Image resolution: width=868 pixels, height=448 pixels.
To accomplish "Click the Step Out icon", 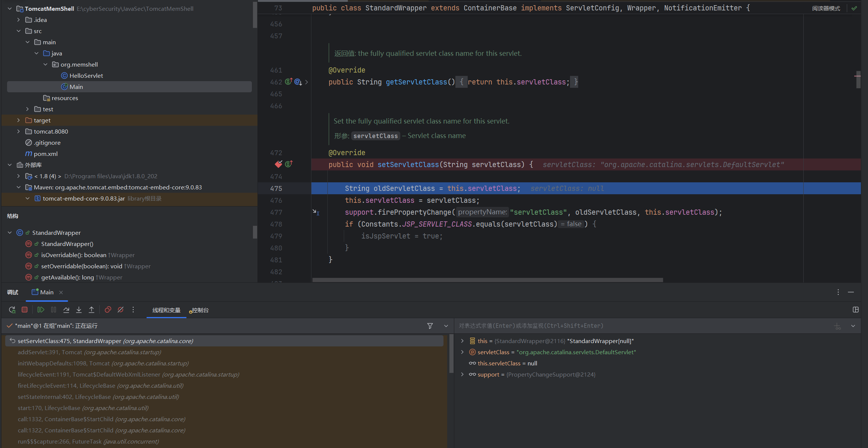I will pyautogui.click(x=92, y=310).
